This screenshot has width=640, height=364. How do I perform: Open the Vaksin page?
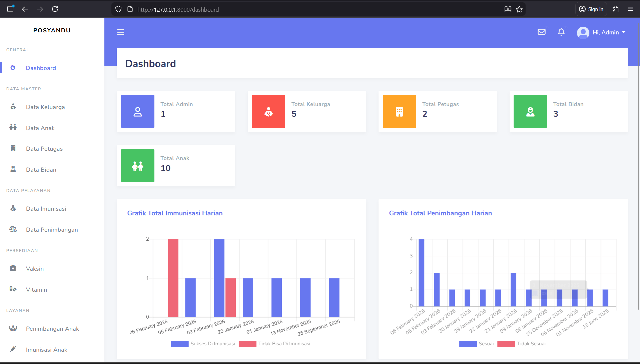(x=52, y=269)
